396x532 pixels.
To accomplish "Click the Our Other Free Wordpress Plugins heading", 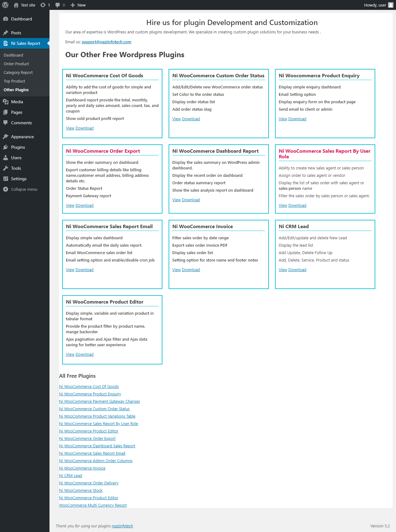I will pos(125,55).
